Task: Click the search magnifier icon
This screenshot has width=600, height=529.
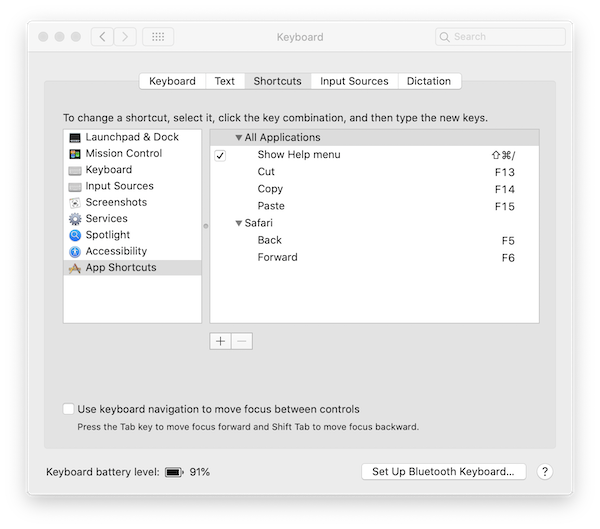Action: point(444,37)
